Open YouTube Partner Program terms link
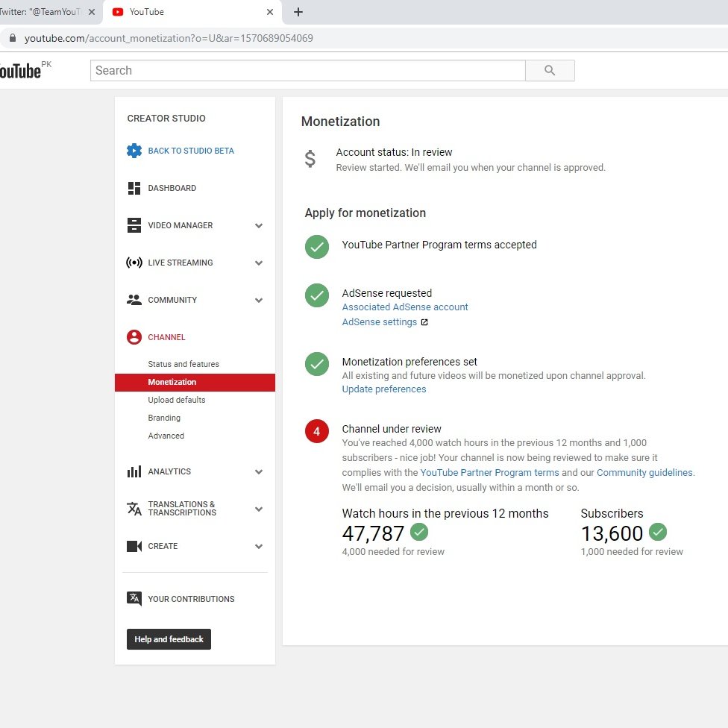 489,473
